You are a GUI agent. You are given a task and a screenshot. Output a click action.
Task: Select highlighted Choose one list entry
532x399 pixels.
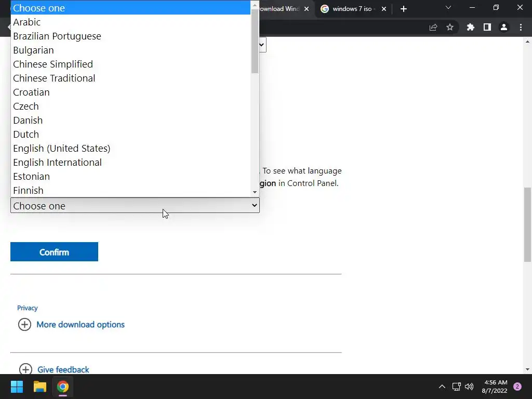130,8
